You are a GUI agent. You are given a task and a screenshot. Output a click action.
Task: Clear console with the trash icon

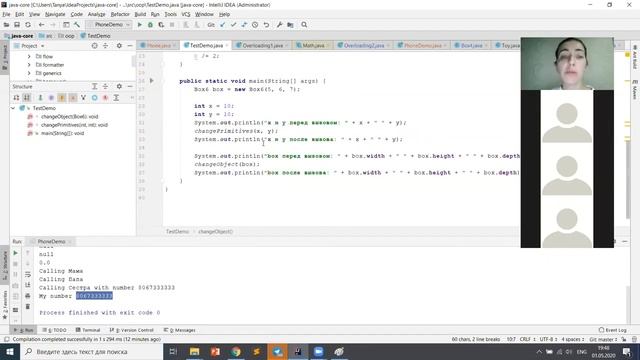(28, 306)
